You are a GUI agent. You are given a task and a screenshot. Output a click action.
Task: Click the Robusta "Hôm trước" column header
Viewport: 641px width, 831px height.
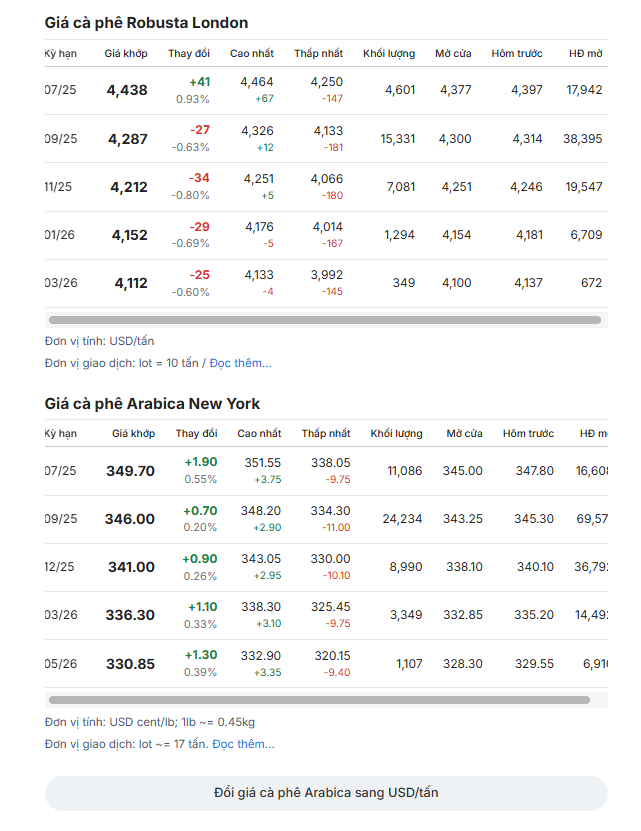tap(517, 54)
